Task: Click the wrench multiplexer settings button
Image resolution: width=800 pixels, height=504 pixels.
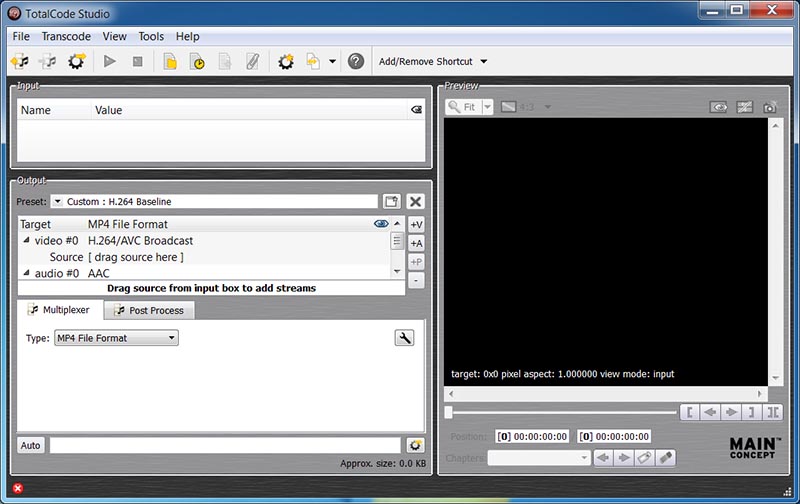Action: pos(404,338)
